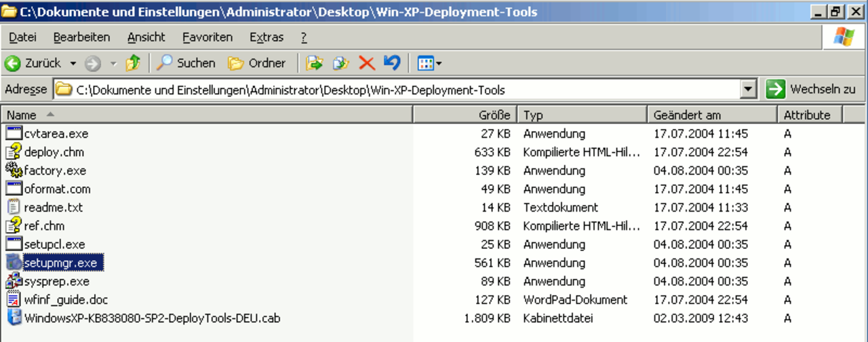Select the file name cvtarea.exe
The image size is (868, 342).
(x=56, y=134)
